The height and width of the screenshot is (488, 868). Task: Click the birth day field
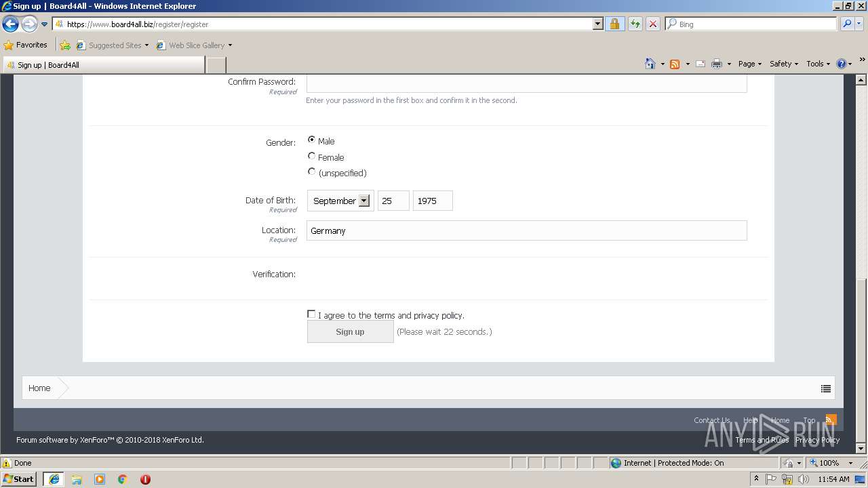tap(393, 201)
